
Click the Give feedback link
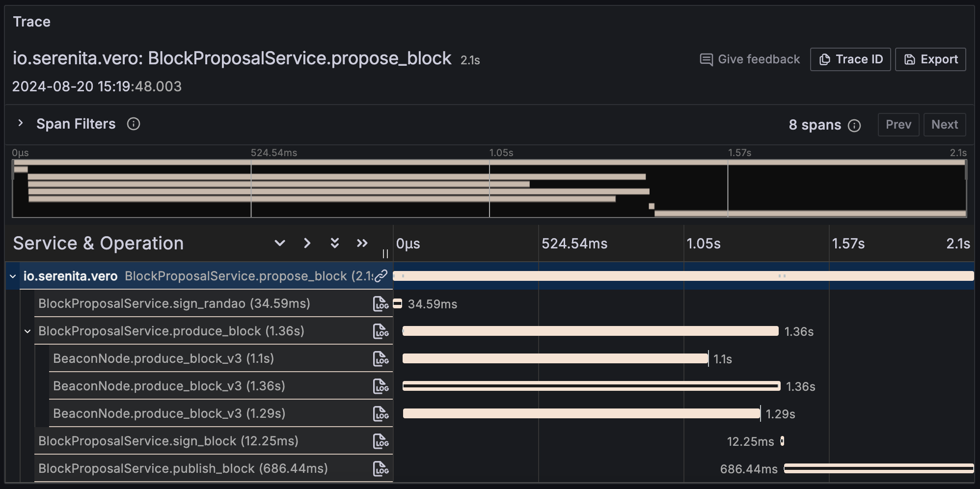tap(750, 59)
